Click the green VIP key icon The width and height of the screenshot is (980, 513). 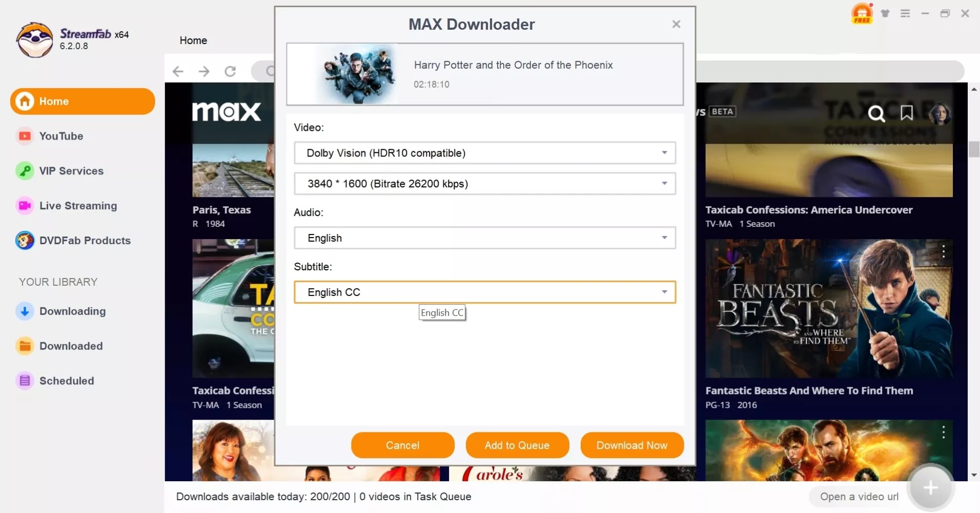click(25, 171)
